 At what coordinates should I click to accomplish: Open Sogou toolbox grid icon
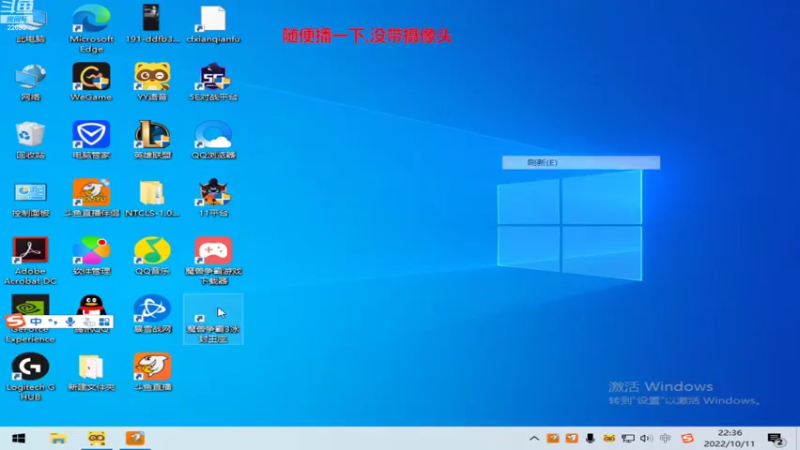click(105, 321)
